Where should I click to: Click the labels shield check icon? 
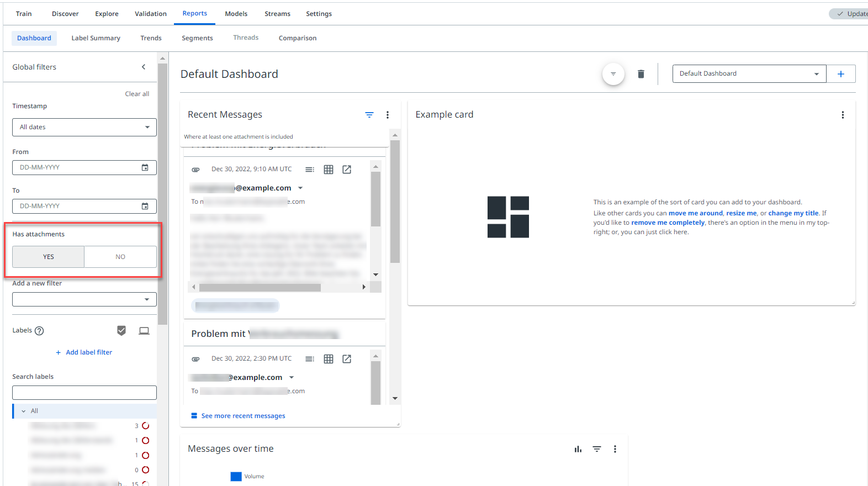coord(121,331)
